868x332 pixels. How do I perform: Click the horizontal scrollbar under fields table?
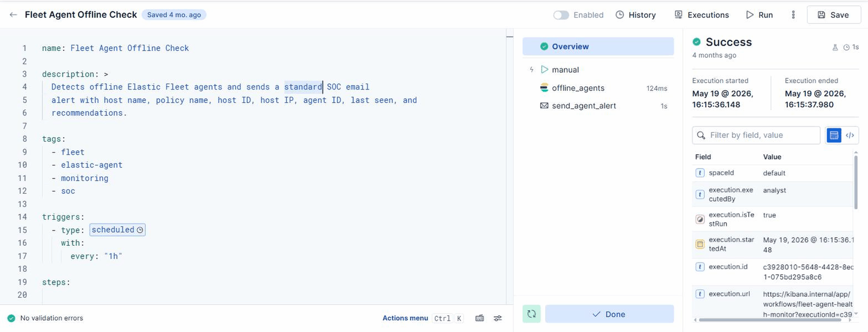[x=770, y=320]
